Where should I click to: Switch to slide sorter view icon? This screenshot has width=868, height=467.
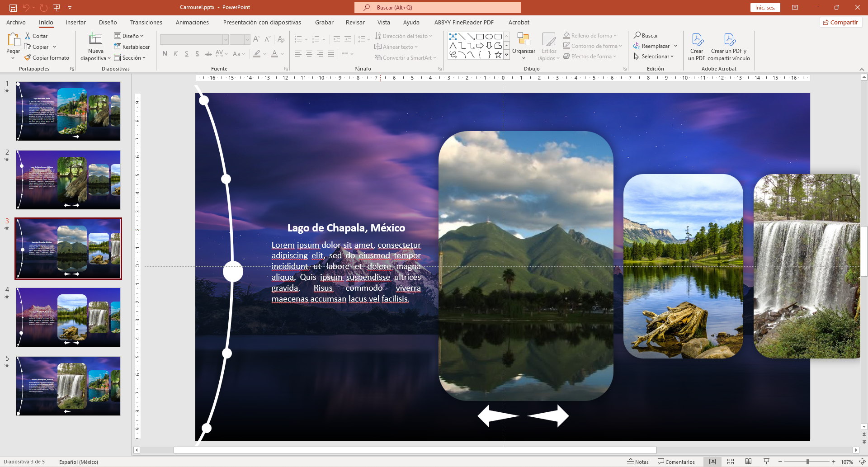point(731,462)
